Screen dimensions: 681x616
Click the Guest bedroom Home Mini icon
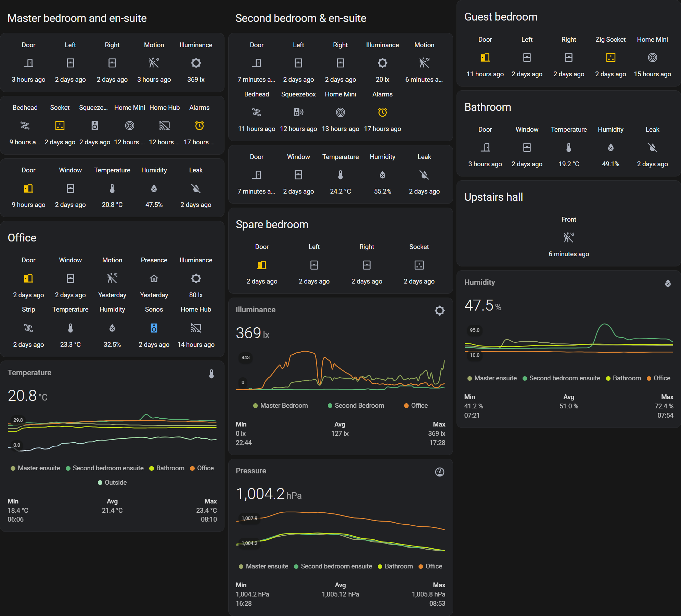652,57
